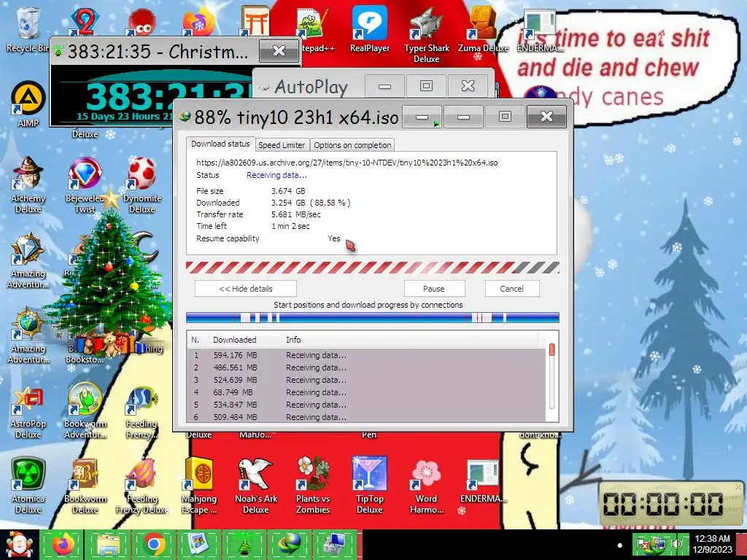This screenshot has width=747, height=560.
Task: Open the photo viewer taskbar icon
Action: click(198, 545)
